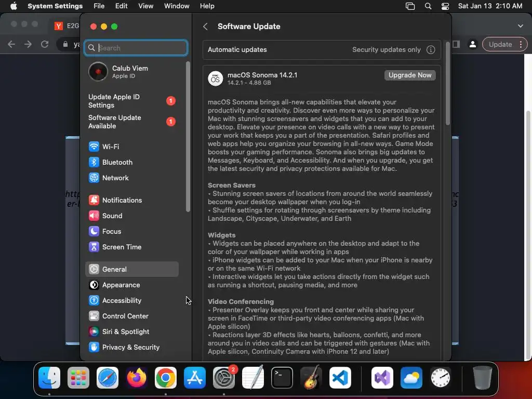Open Control Center in menu bar

[x=445, y=6]
